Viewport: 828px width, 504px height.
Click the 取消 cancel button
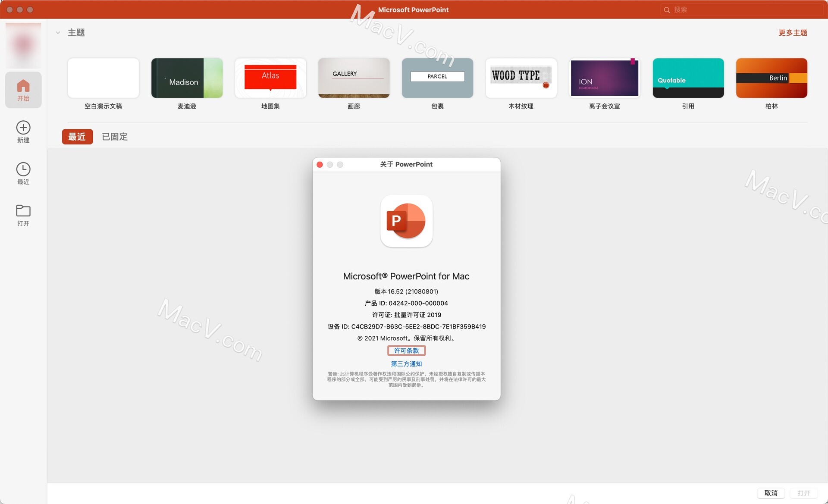point(771,493)
